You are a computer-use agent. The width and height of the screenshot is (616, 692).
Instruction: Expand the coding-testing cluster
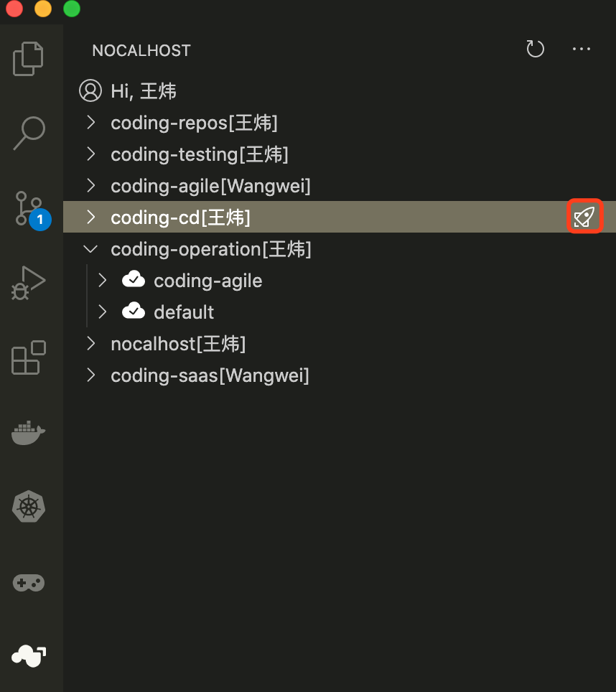tap(90, 154)
